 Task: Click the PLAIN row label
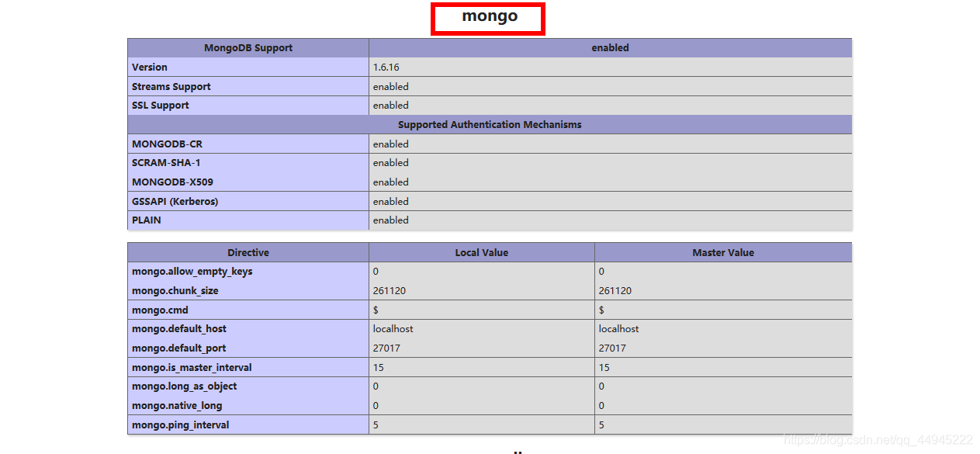pos(147,220)
